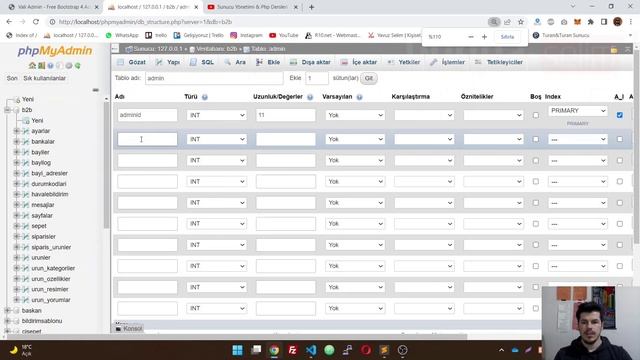Click the Tablo adı input field
Screen dimensions: 640x360
214,78
